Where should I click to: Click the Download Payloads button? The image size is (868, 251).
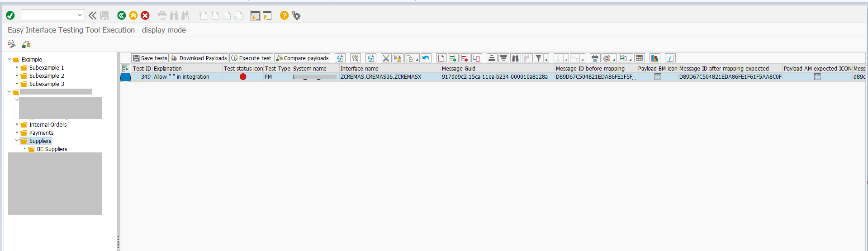pyautogui.click(x=199, y=58)
